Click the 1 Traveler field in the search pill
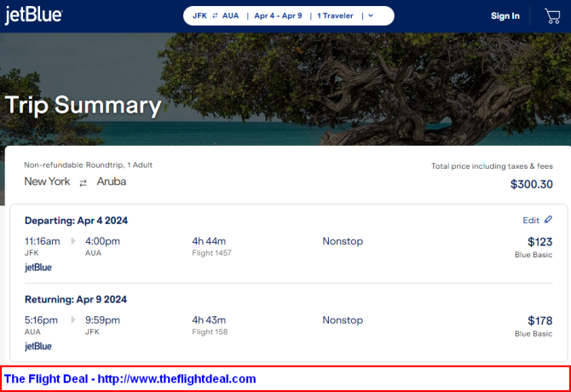 [335, 15]
